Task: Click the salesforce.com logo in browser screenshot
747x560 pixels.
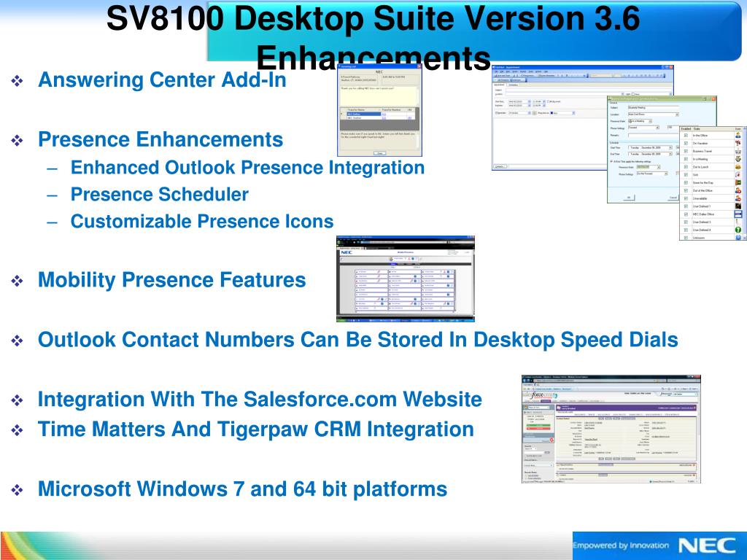Action: [541, 395]
